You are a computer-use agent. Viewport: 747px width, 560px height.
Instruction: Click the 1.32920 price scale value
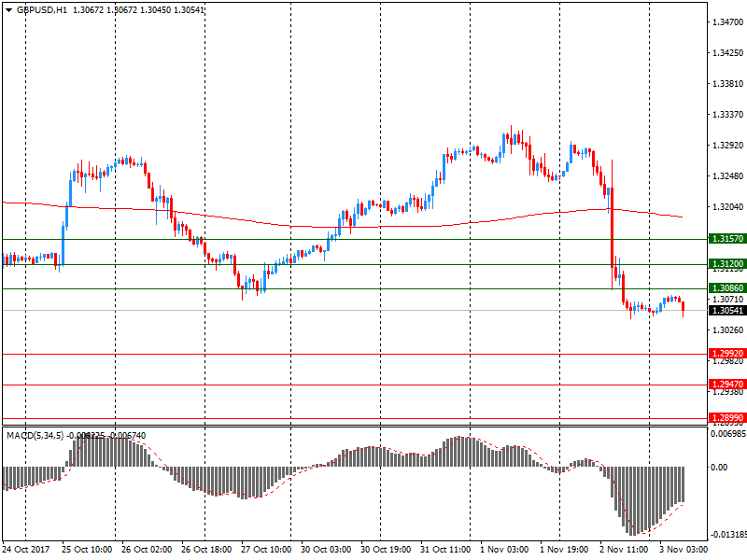click(x=727, y=146)
